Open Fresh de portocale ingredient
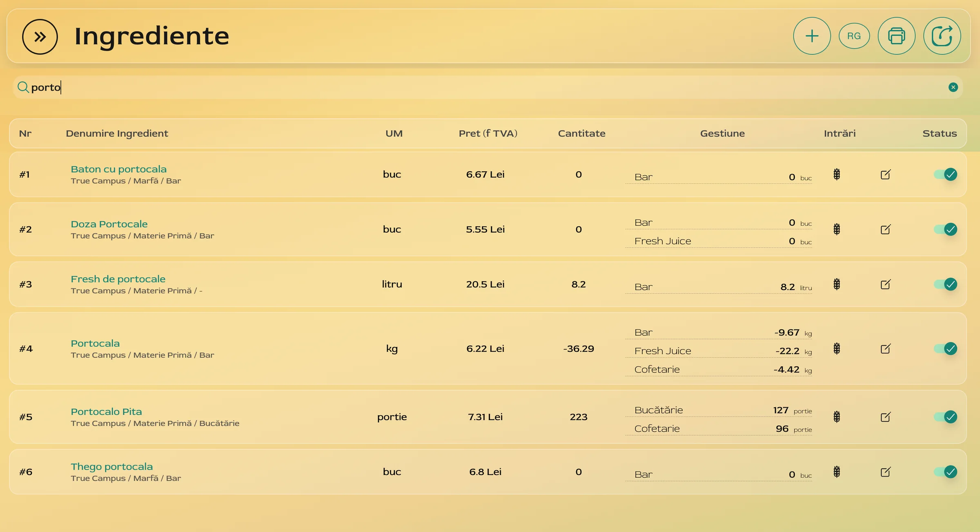This screenshot has height=532, width=980. [x=118, y=279]
